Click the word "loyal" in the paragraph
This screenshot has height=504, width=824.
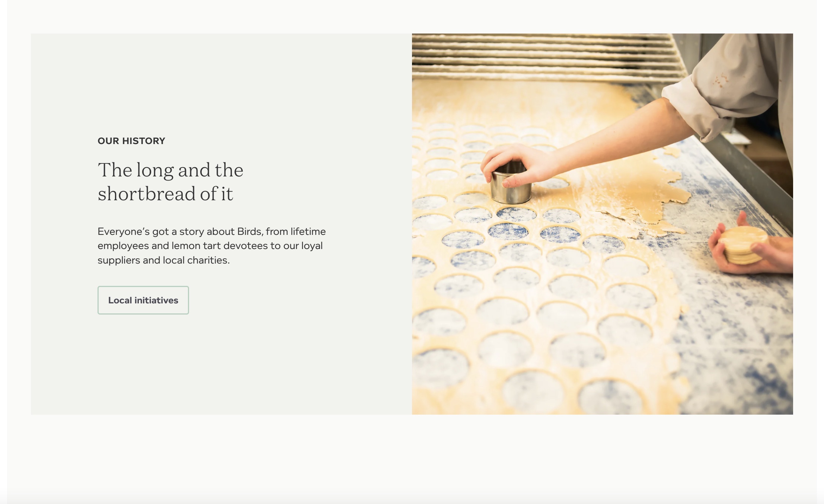coord(312,246)
